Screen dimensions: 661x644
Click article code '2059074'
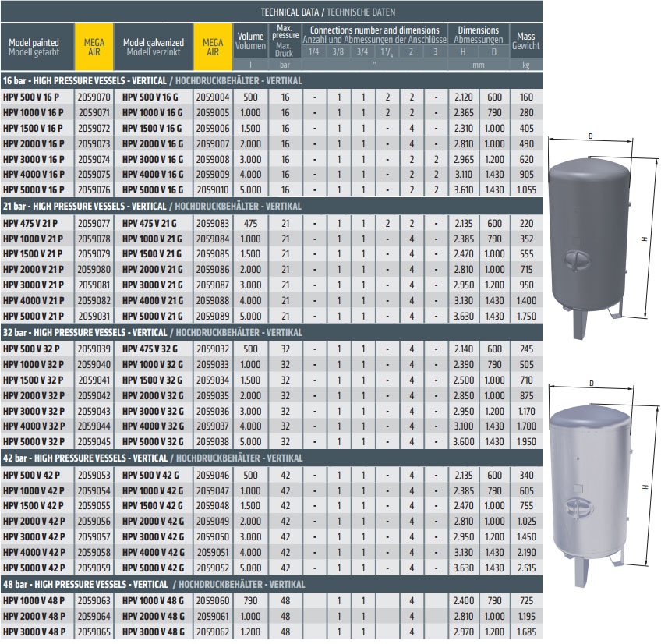click(94, 159)
